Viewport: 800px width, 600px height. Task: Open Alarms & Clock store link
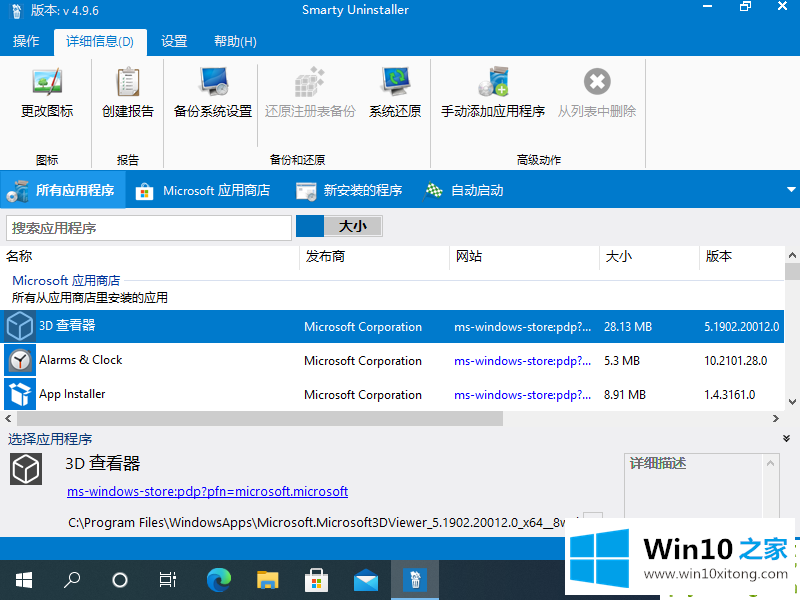[x=522, y=361]
